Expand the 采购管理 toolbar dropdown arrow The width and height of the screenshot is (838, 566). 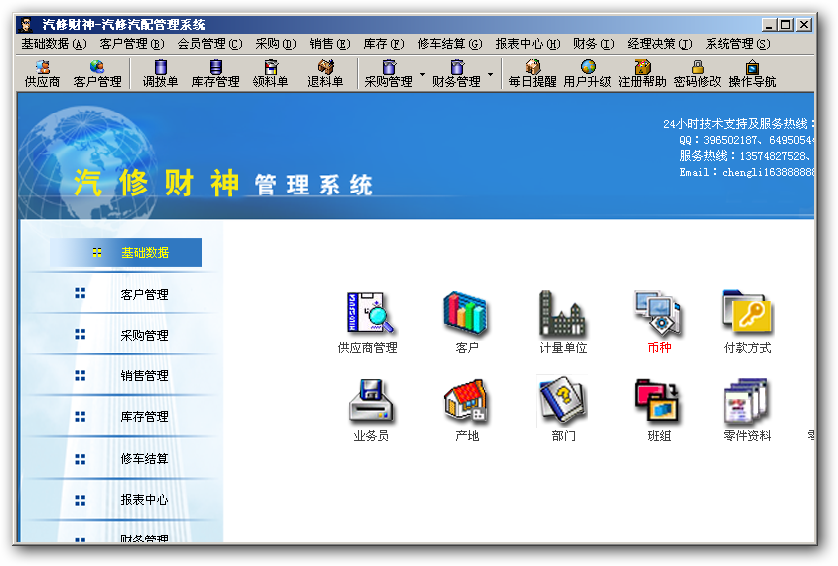point(422,74)
